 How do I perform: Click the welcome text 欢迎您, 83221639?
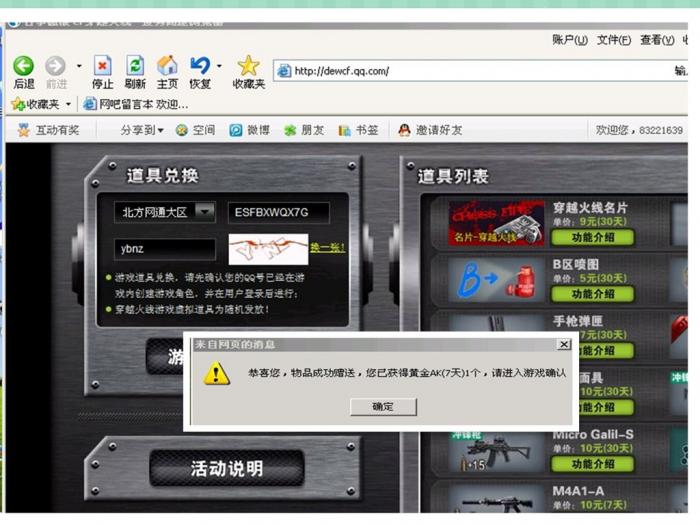click(639, 130)
